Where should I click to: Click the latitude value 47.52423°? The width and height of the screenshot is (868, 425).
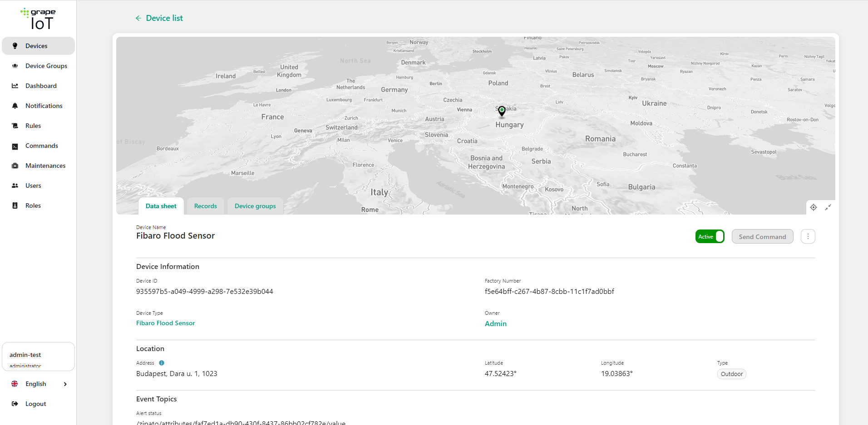click(x=501, y=373)
